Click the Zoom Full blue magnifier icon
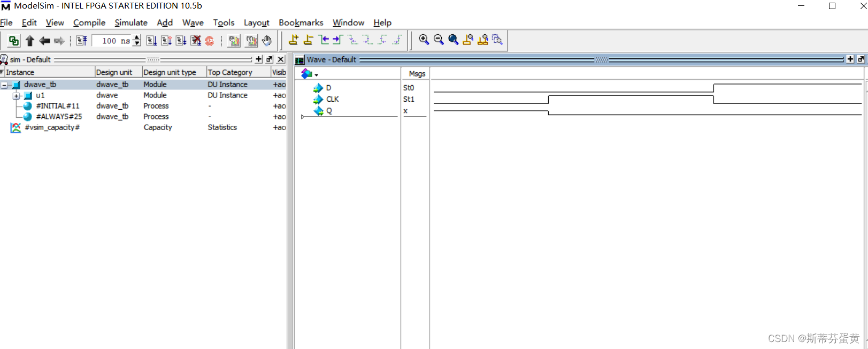 [454, 40]
